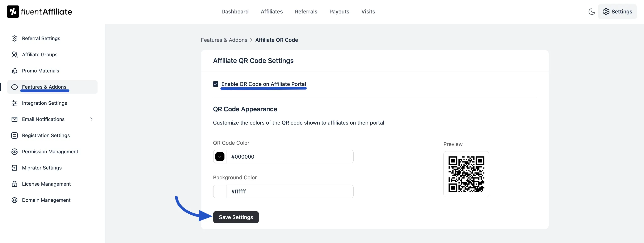Select the Domain Management globe icon
The height and width of the screenshot is (243, 644).
click(x=14, y=200)
